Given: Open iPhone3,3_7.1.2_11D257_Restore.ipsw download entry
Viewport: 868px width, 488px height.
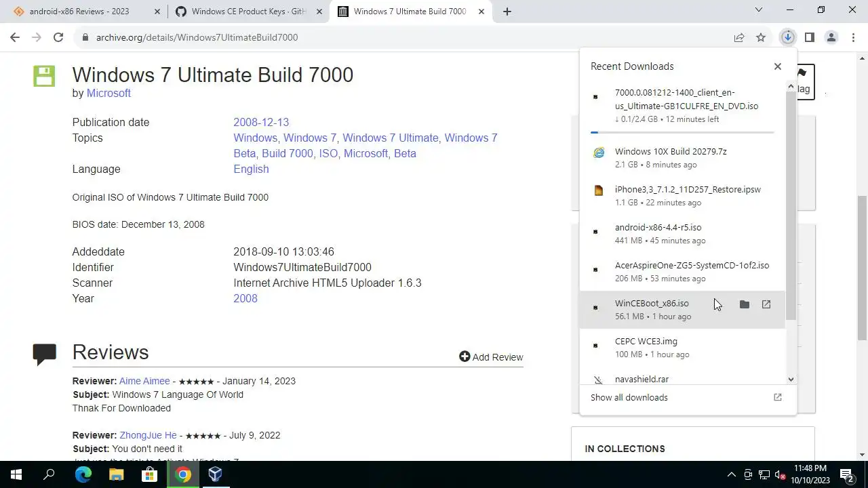Looking at the screenshot, I should coord(682,195).
